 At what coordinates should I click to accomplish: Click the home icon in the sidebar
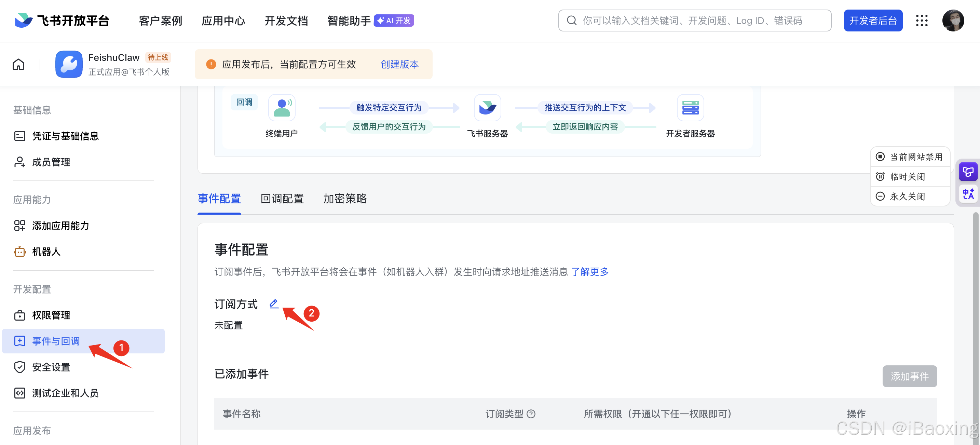pyautogui.click(x=18, y=64)
